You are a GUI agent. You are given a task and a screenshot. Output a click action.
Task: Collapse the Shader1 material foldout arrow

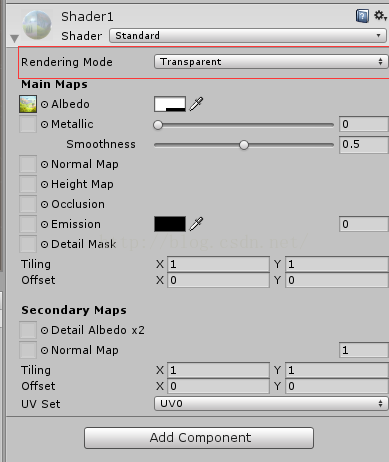(x=14, y=38)
